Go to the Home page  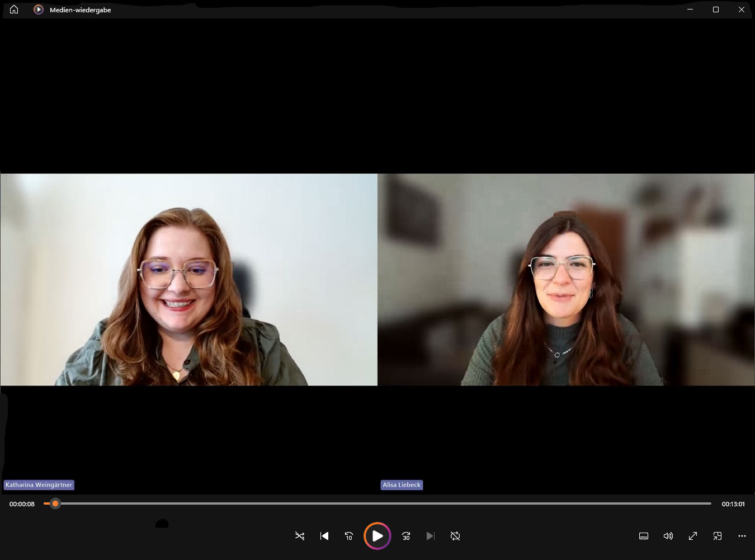[x=14, y=10]
